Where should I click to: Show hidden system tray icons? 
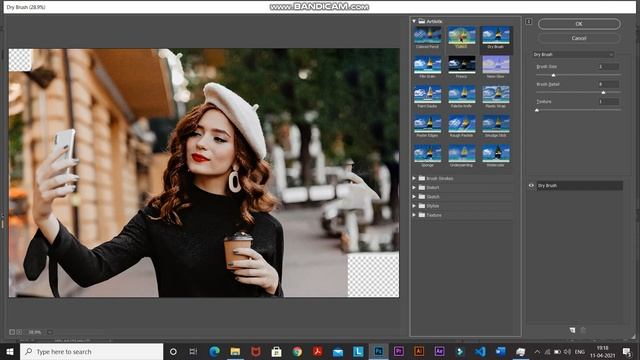point(537,351)
